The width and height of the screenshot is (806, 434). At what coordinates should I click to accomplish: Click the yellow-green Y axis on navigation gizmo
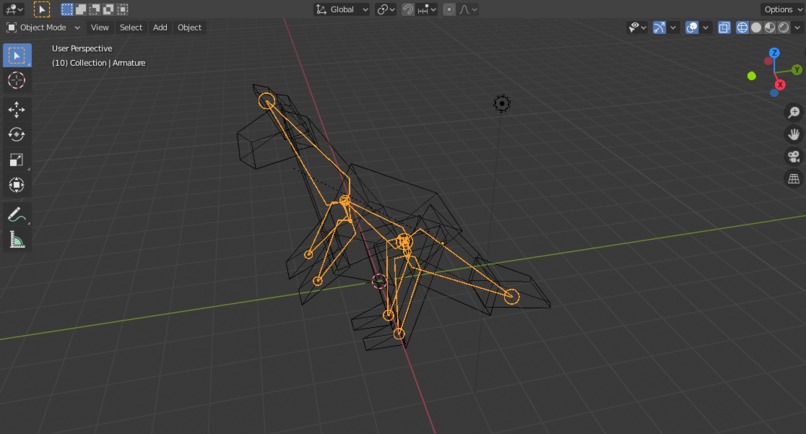(x=797, y=69)
